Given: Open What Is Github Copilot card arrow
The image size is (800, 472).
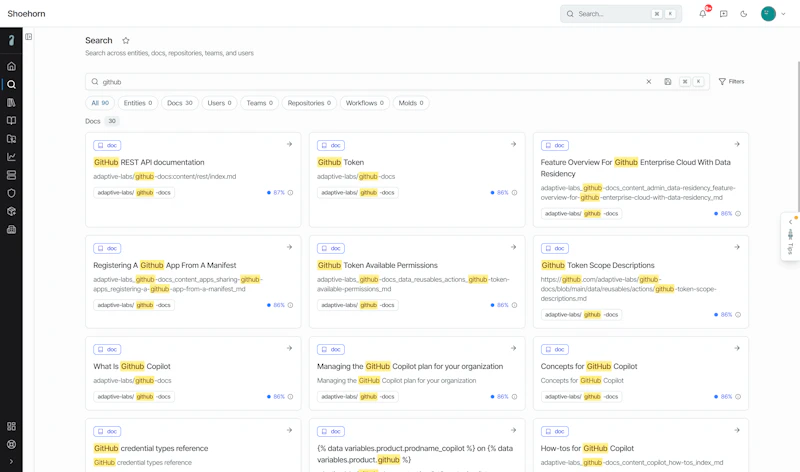Looking at the screenshot, I should (x=289, y=349).
